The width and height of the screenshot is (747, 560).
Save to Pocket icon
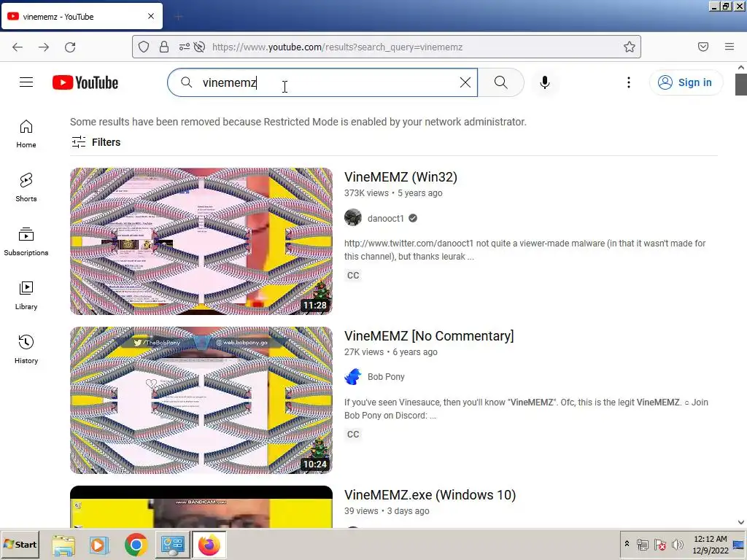pos(703,47)
